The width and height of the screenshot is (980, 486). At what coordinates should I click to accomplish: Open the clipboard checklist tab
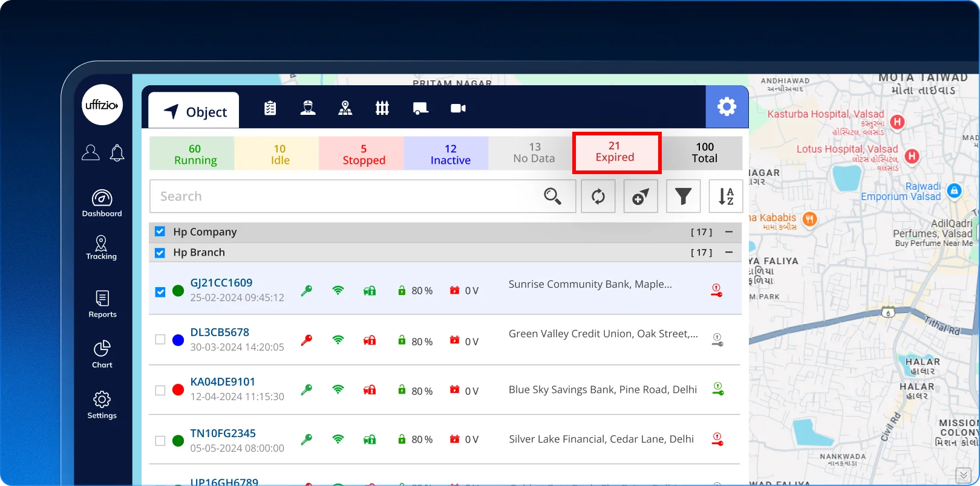pos(270,108)
